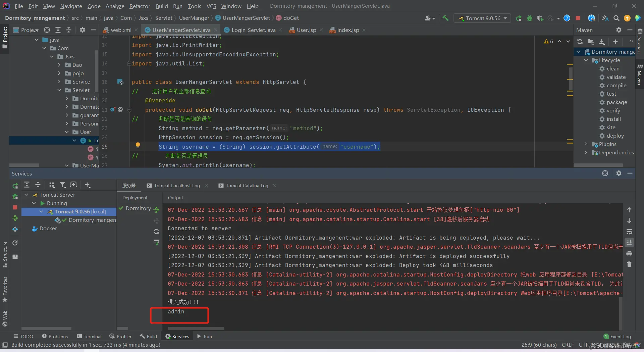Toggle scroll-to-end in the output panel
The width and height of the screenshot is (644, 352).
point(629,242)
